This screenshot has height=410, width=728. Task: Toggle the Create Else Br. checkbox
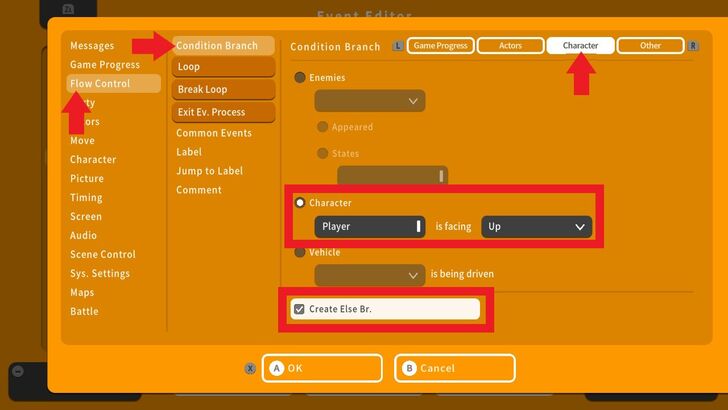point(299,309)
